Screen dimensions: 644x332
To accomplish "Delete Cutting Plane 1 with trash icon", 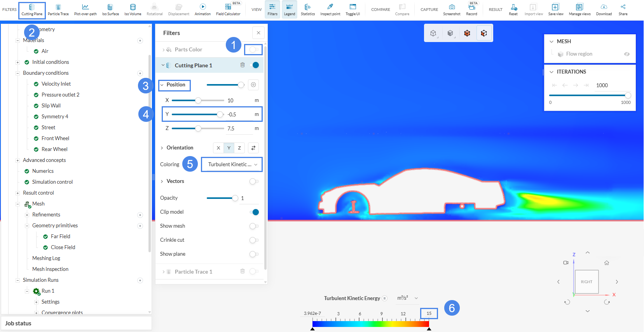I will [x=243, y=65].
